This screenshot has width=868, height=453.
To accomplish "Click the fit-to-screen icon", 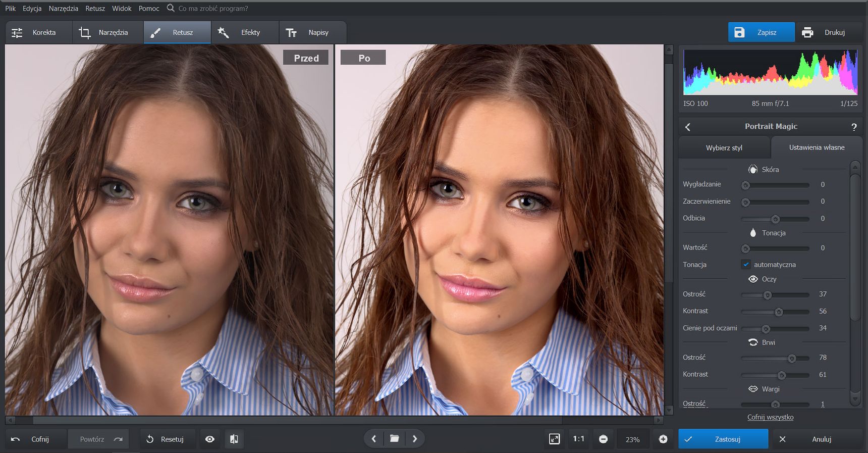I will click(x=554, y=439).
